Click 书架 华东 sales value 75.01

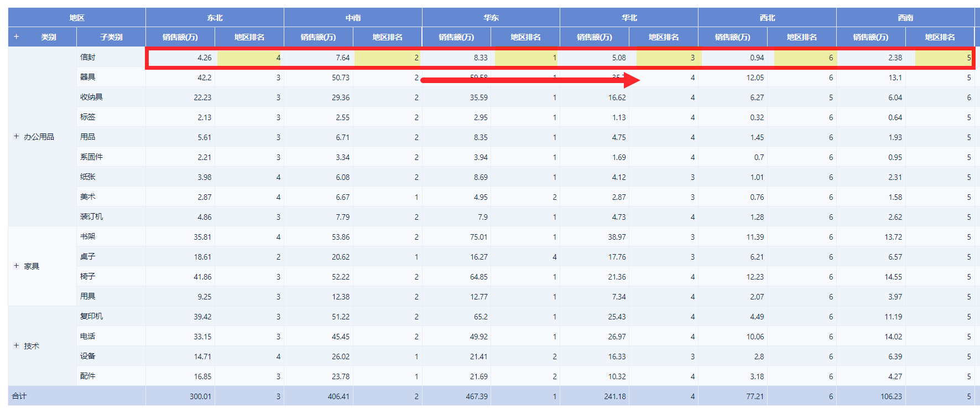479,237
